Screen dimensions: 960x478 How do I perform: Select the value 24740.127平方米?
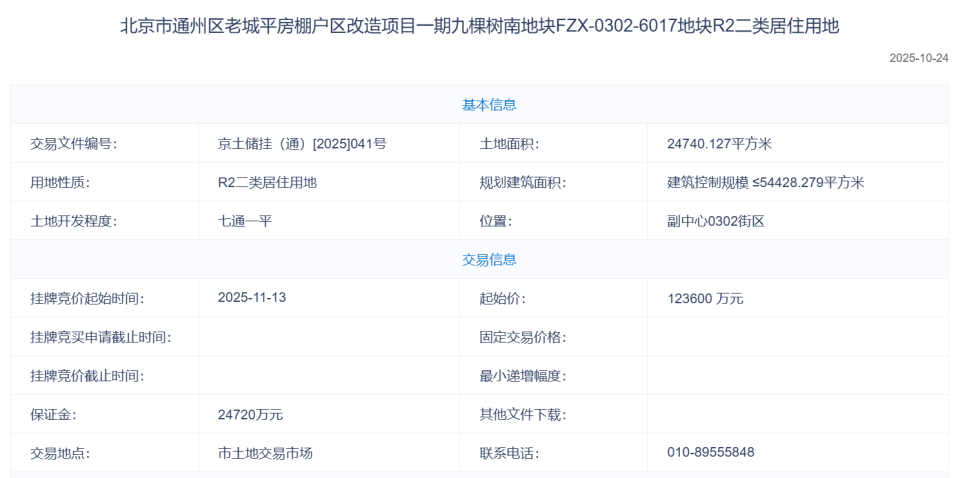pyautogui.click(x=719, y=144)
